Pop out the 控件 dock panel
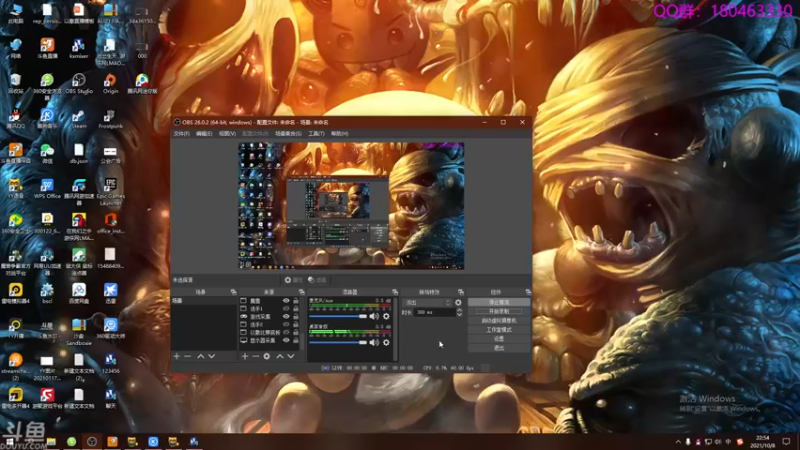Image resolution: width=800 pixels, height=450 pixels. click(528, 292)
